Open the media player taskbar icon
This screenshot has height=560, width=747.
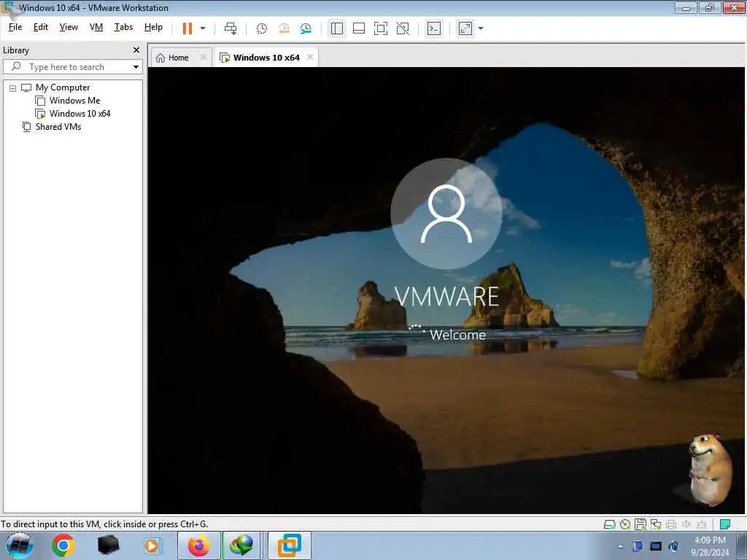click(152, 545)
